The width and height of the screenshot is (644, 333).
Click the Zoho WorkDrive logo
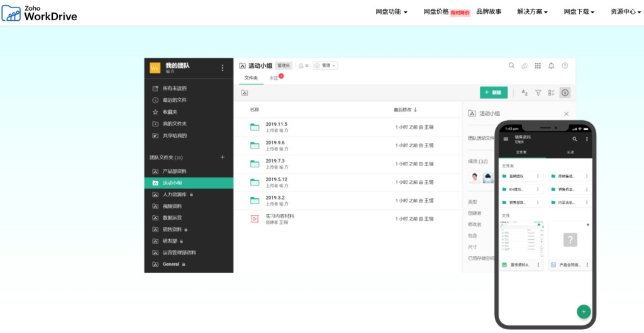tap(40, 13)
